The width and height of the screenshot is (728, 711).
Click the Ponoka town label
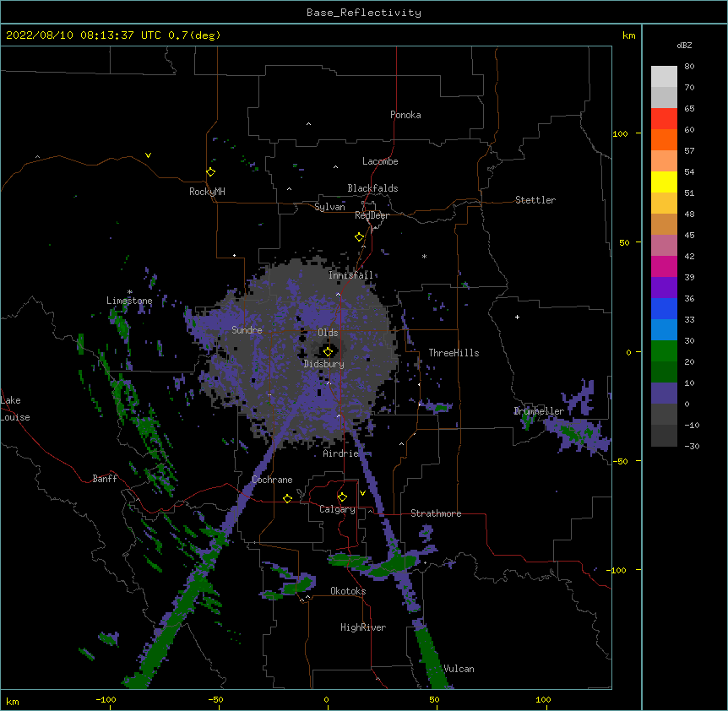coord(405,115)
